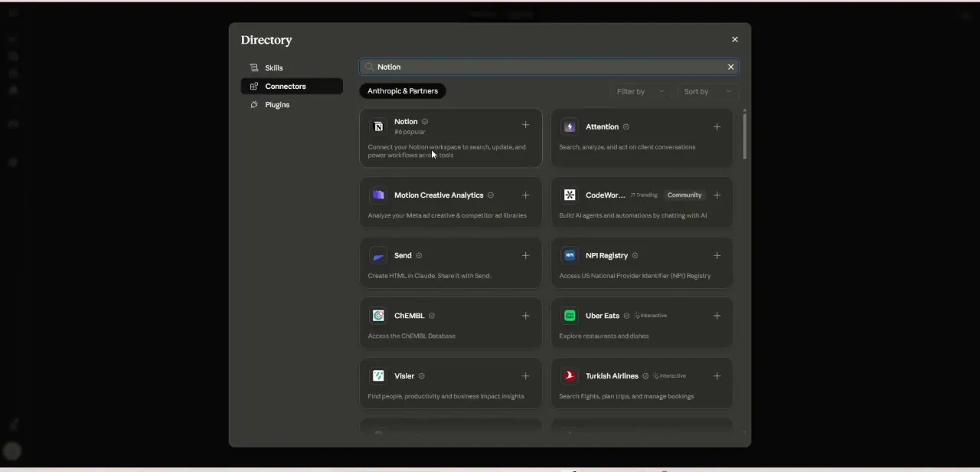Add the Turkish Airlines connector plus icon
Viewport: 980px width, 472px height.
coord(717,376)
